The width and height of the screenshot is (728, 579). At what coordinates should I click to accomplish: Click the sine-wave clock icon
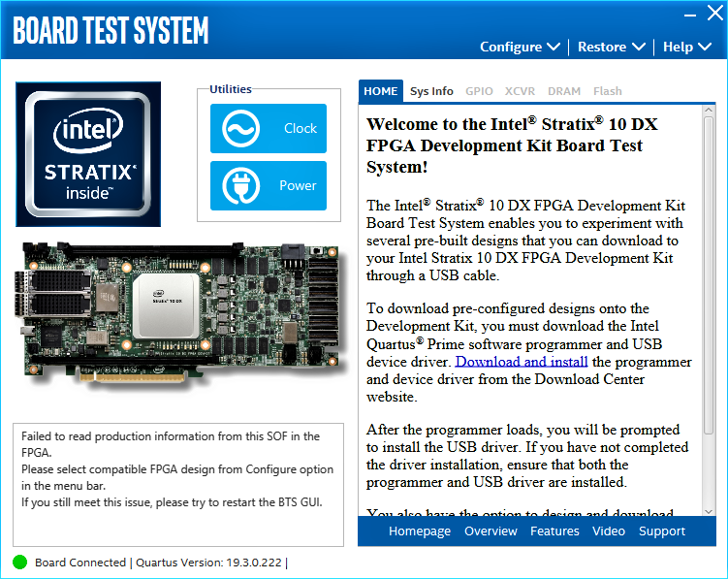pos(240,128)
